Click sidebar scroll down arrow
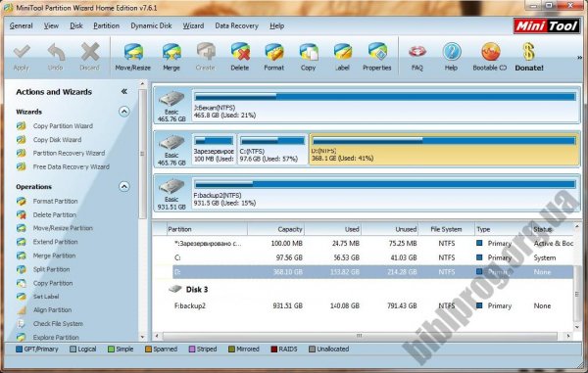Image resolution: width=588 pixels, height=373 pixels. [142, 337]
